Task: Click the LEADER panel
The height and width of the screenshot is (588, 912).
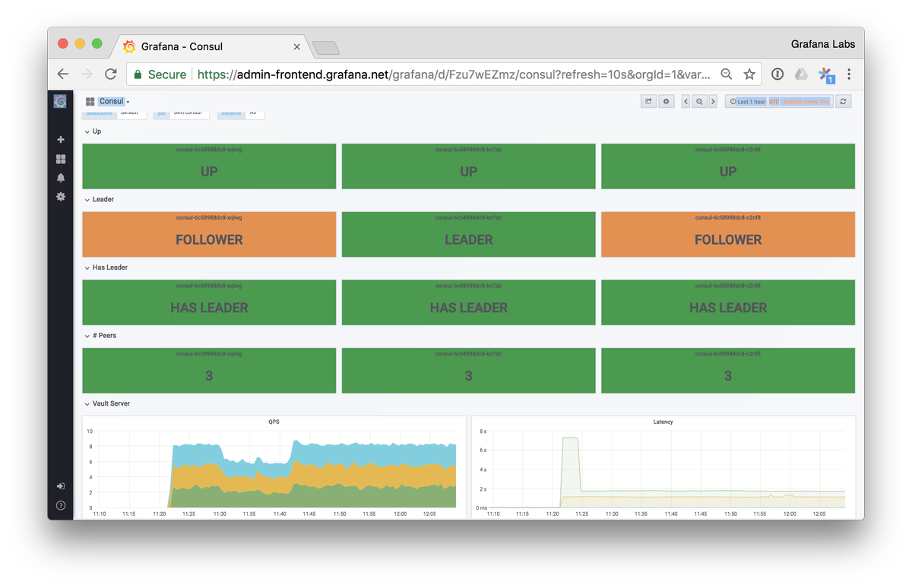Action: [x=468, y=234]
